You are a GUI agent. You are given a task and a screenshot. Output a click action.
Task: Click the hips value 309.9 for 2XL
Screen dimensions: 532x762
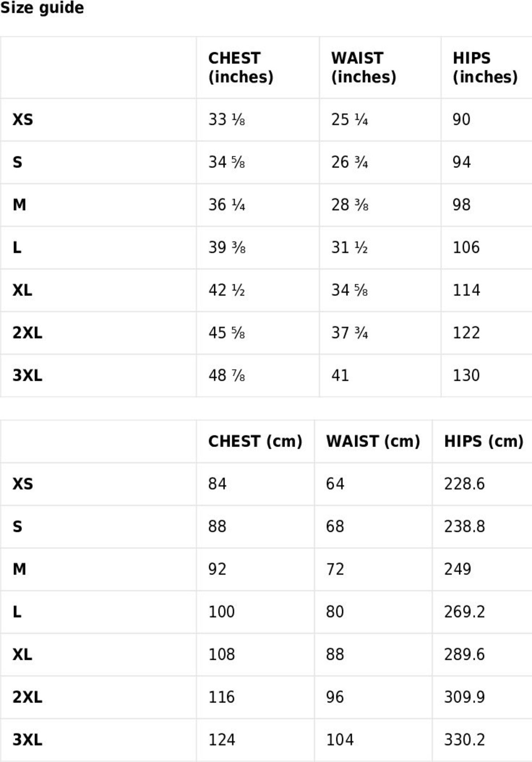click(x=464, y=697)
